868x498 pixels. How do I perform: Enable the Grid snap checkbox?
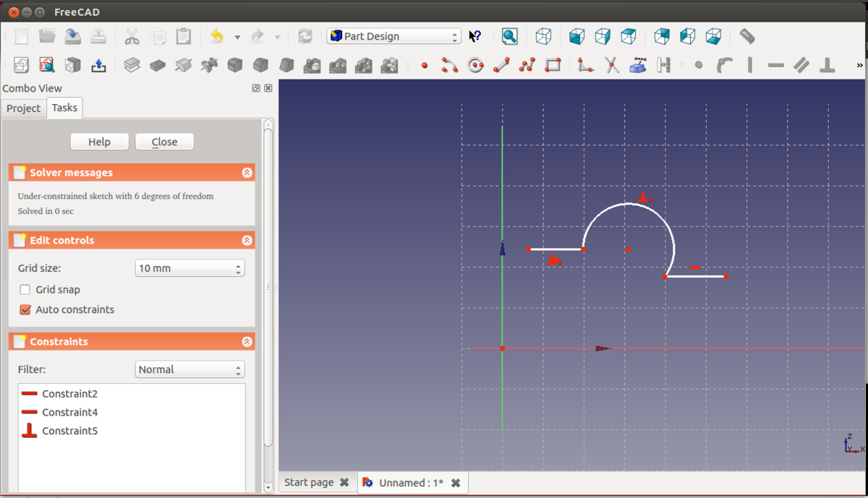pyautogui.click(x=25, y=290)
